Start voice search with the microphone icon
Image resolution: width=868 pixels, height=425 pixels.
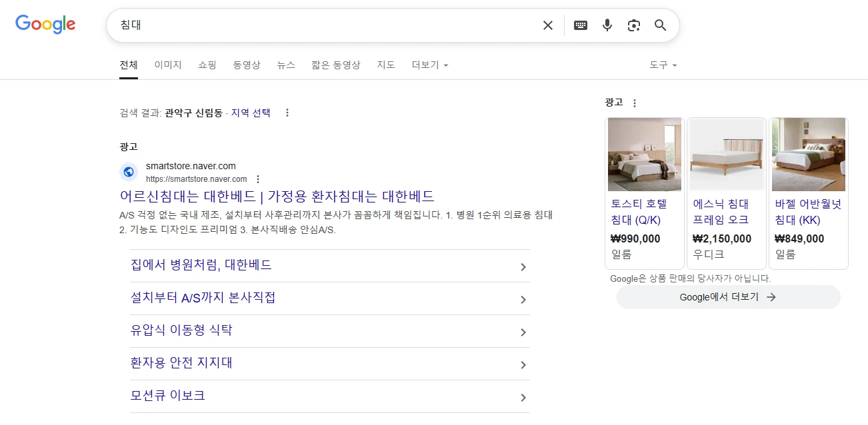(607, 25)
